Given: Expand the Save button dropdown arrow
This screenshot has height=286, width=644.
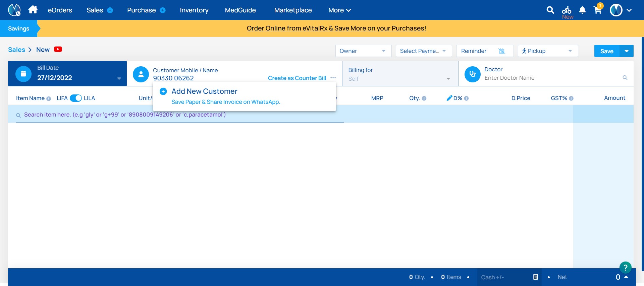Looking at the screenshot, I should (x=627, y=51).
